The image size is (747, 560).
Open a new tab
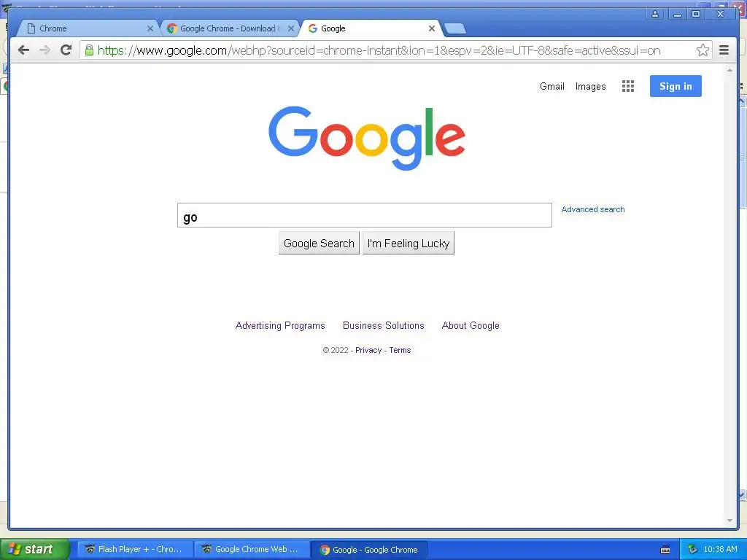click(x=455, y=29)
